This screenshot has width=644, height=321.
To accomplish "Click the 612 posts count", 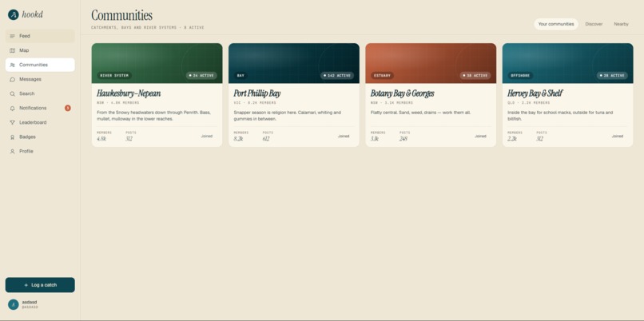I will [x=267, y=139].
